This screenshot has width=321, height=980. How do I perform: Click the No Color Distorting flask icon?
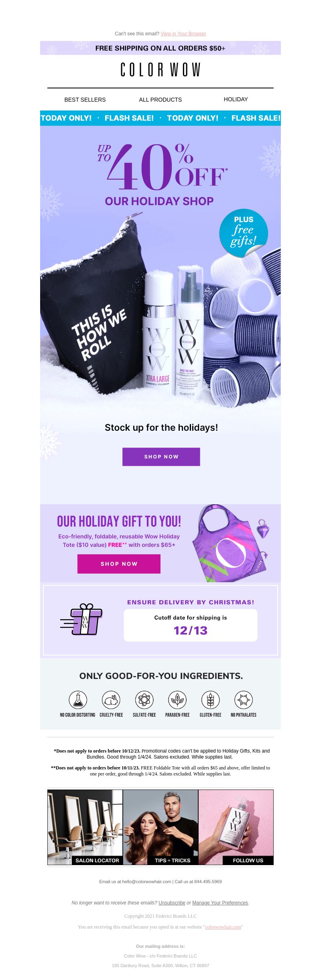[78, 700]
